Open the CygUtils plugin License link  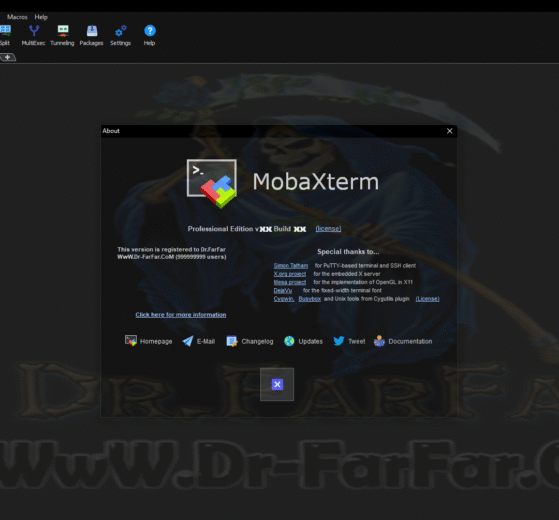(x=427, y=299)
